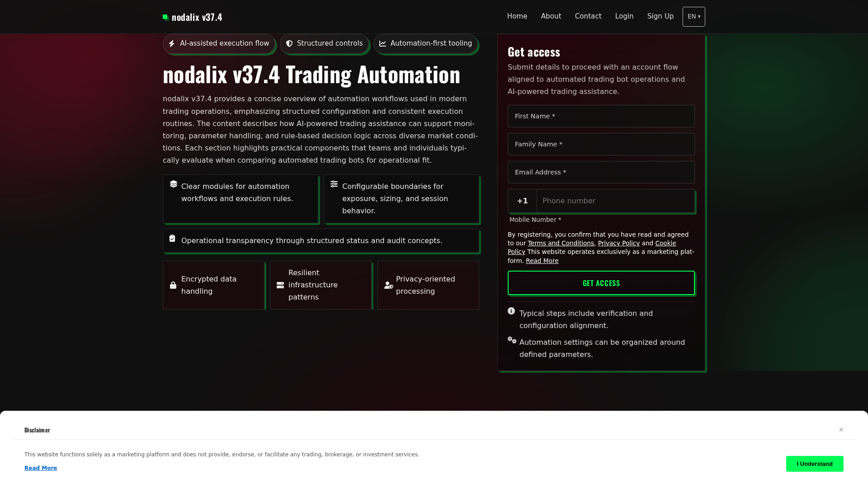Focus the Email Address field

(x=601, y=172)
